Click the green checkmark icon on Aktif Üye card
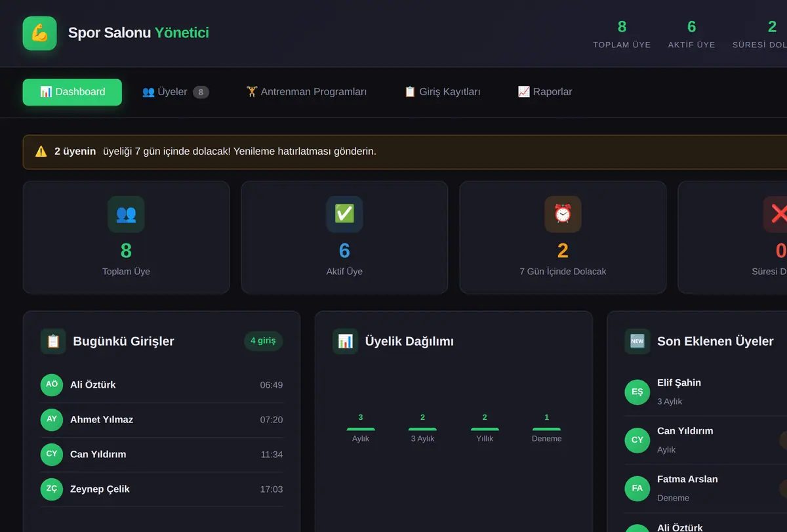The image size is (787, 532). (344, 214)
